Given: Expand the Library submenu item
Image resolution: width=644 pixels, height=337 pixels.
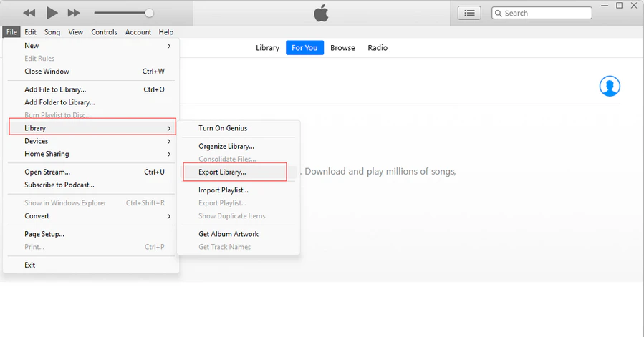Looking at the screenshot, I should click(92, 127).
